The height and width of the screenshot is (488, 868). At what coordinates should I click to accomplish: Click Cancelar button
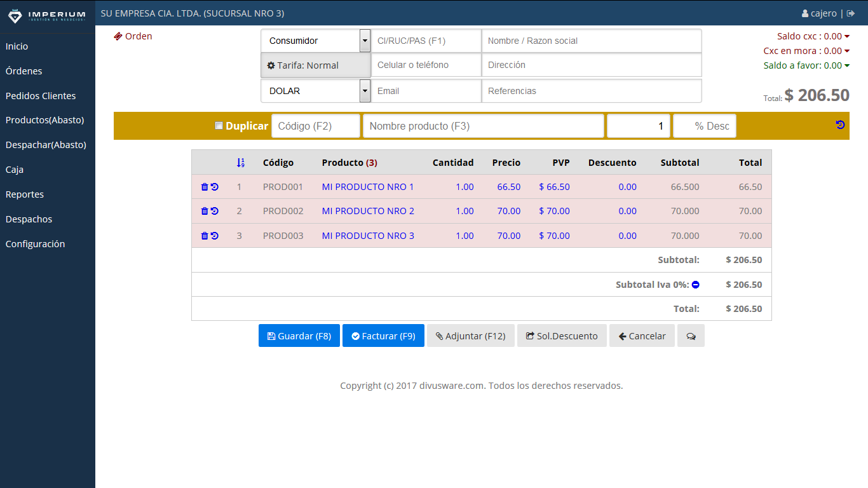642,336
